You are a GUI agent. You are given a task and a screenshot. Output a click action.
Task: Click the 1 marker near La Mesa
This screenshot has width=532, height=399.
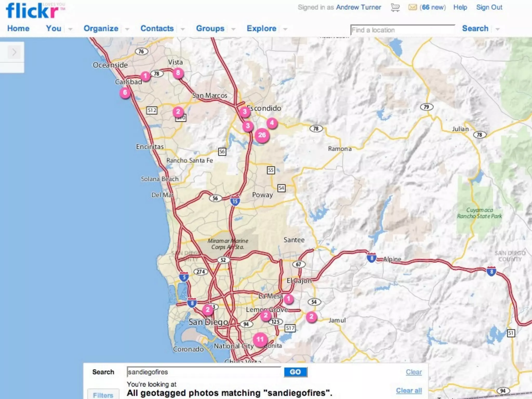[x=288, y=299]
